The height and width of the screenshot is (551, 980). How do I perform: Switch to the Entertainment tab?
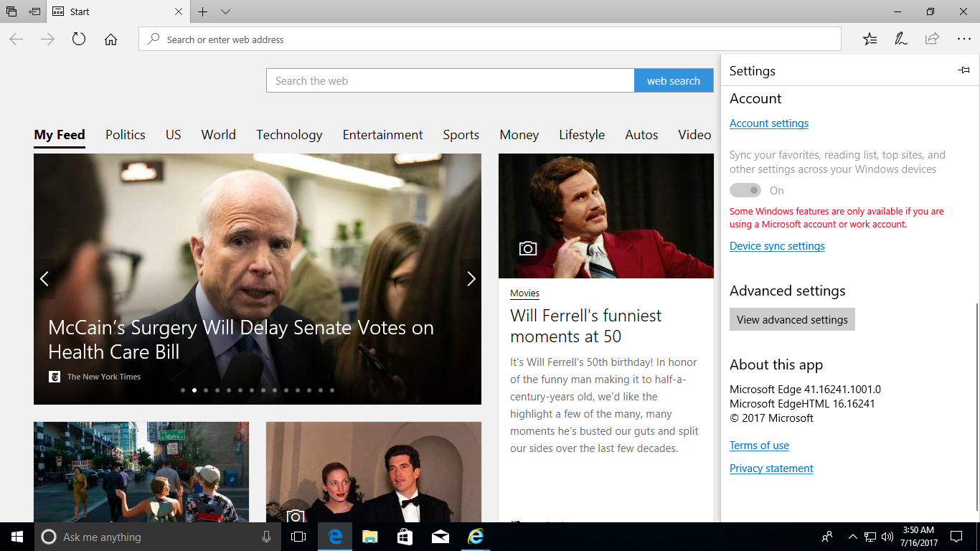tap(383, 135)
